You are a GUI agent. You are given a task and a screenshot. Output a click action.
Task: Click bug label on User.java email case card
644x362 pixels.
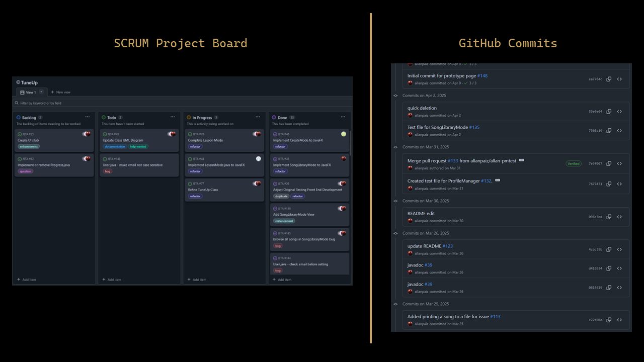(x=107, y=171)
